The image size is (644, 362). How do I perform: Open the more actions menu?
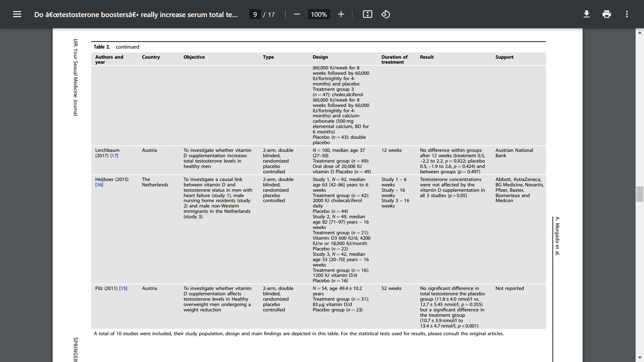(627, 14)
